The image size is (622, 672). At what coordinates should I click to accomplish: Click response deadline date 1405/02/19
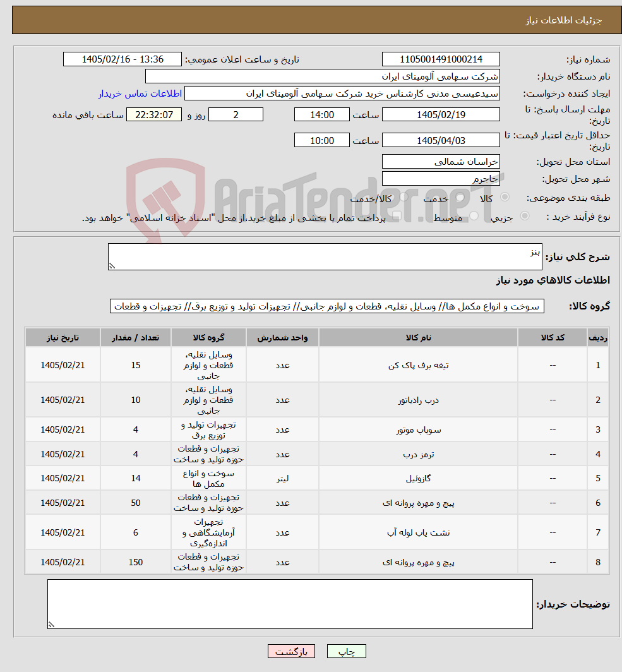click(441, 115)
